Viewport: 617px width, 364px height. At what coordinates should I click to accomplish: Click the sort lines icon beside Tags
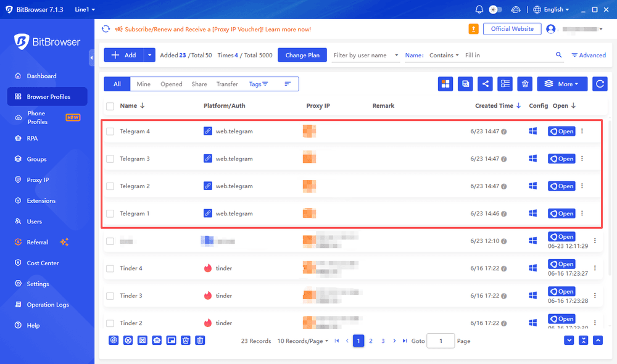point(288,84)
